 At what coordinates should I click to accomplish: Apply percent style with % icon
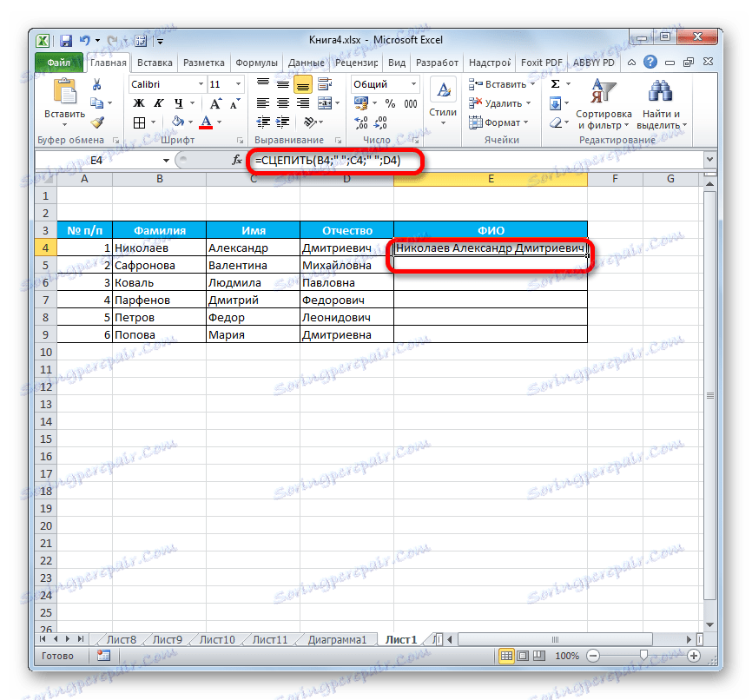(391, 103)
